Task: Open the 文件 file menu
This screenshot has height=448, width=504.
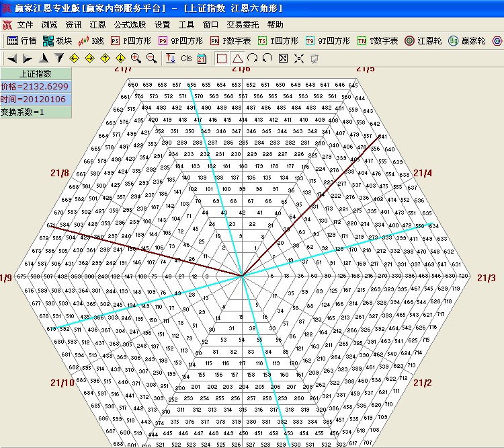Action: click(x=25, y=24)
